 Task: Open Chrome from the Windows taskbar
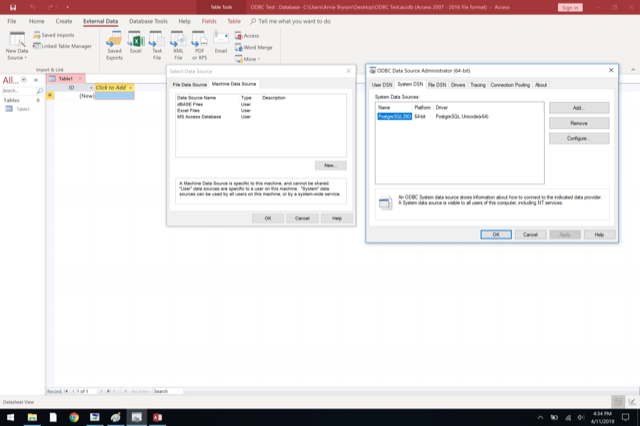(x=74, y=416)
